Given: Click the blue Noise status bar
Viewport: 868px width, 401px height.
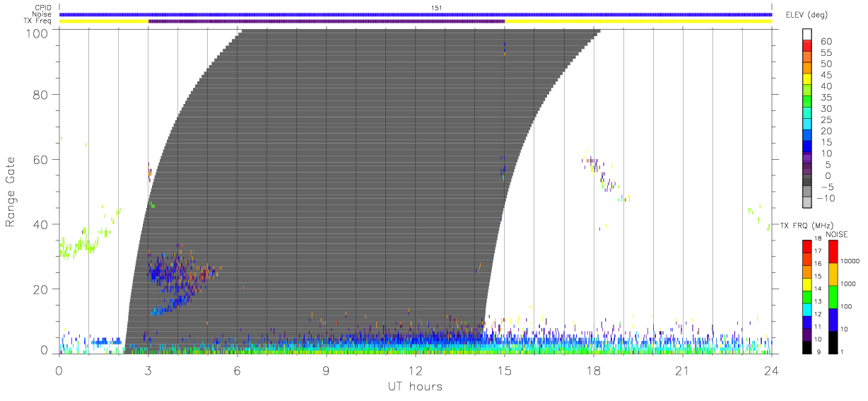Looking at the screenshot, I should 416,14.
